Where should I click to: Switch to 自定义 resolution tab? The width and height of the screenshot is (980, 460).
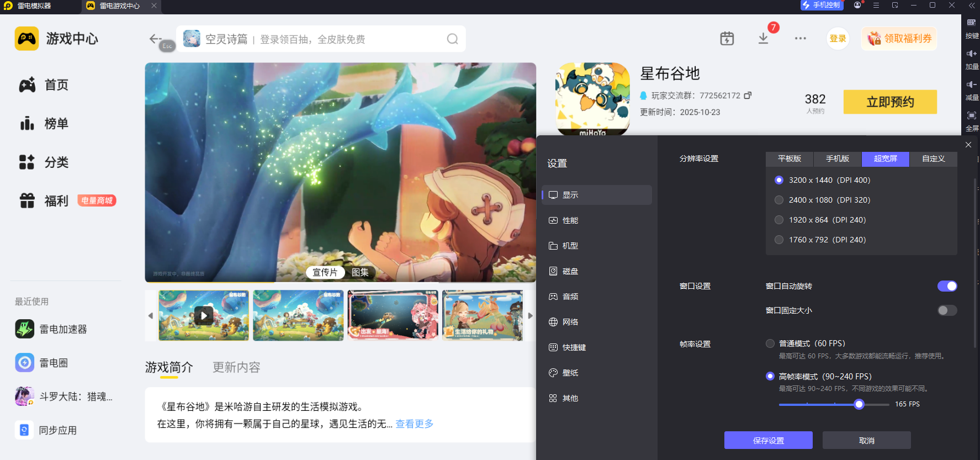(934, 159)
